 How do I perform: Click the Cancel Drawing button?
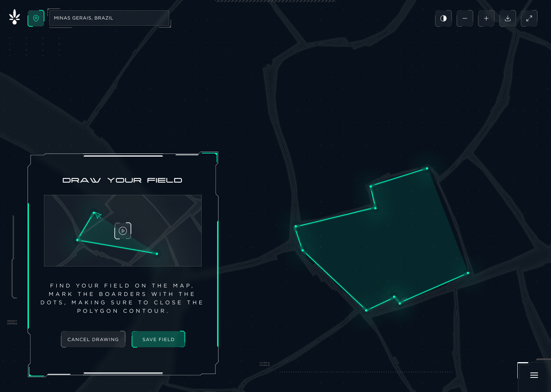(x=93, y=339)
